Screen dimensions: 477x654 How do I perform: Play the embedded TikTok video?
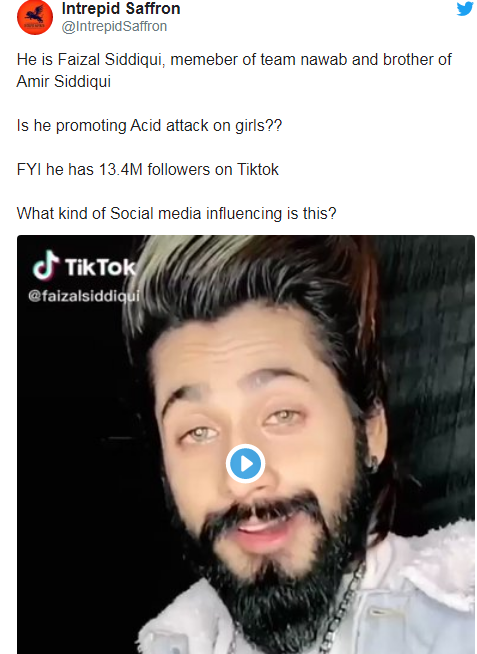(x=245, y=463)
